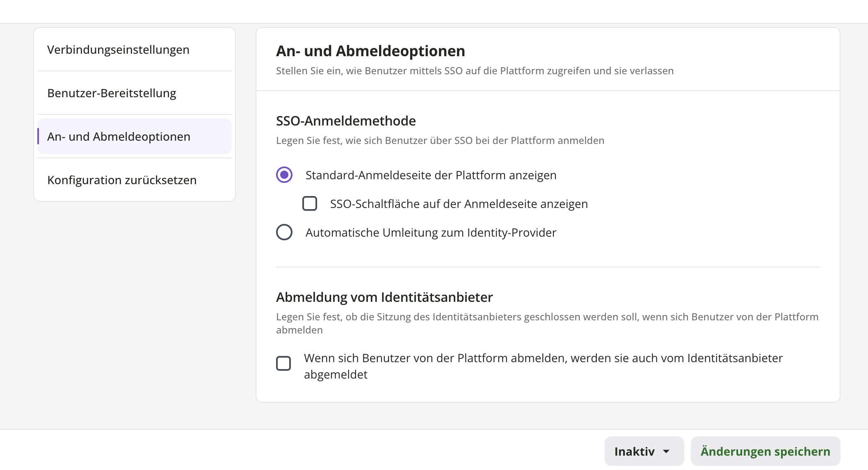Enable SSO-Schaltfläche auf der Anmeldeseite checkbox
The height and width of the screenshot is (470, 868).
[310, 203]
